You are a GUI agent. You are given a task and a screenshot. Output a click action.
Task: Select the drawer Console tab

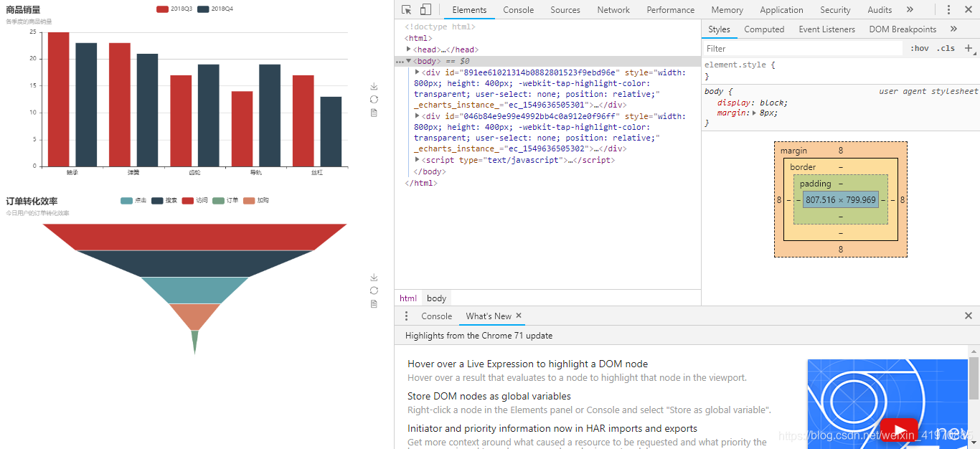tap(436, 316)
